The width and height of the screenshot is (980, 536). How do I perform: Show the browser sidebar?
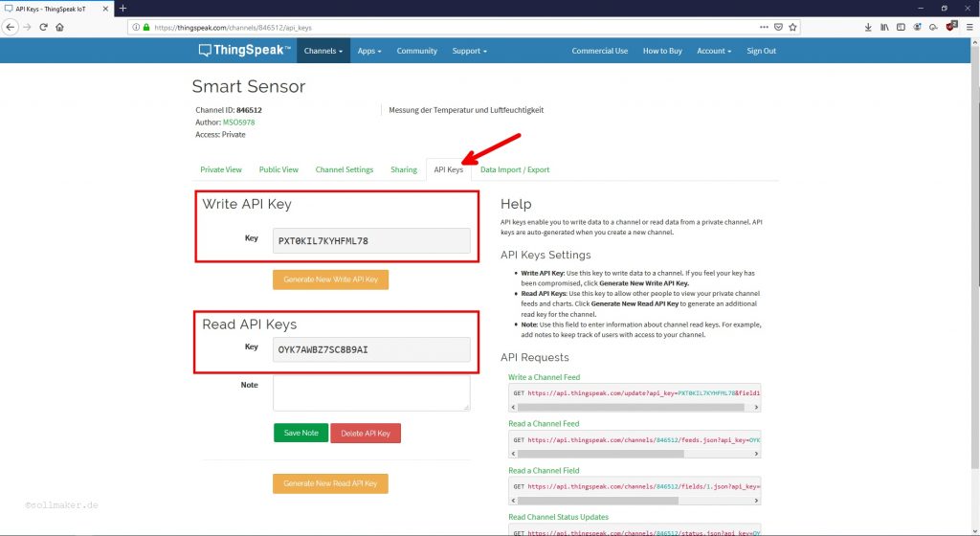click(x=901, y=27)
